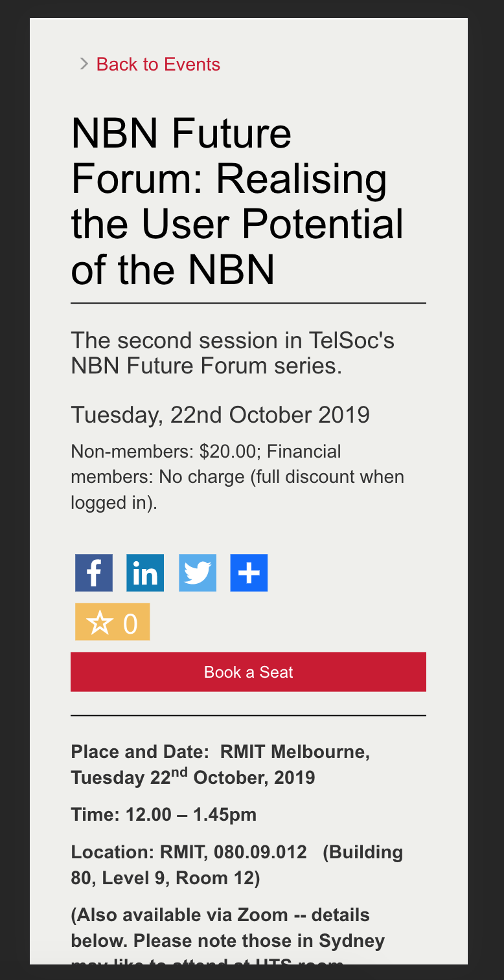Click the Back to Events link

point(158,64)
